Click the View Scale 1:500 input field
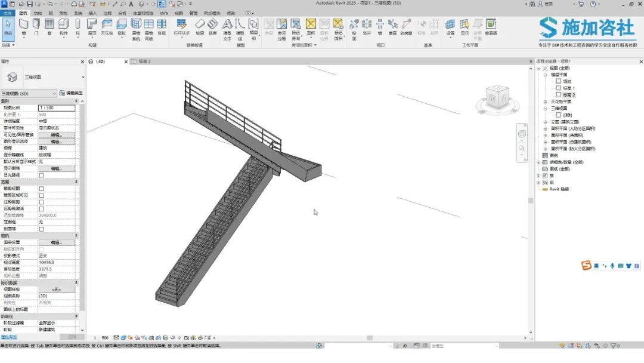Screen dimensions: 644x363 (x=57, y=107)
